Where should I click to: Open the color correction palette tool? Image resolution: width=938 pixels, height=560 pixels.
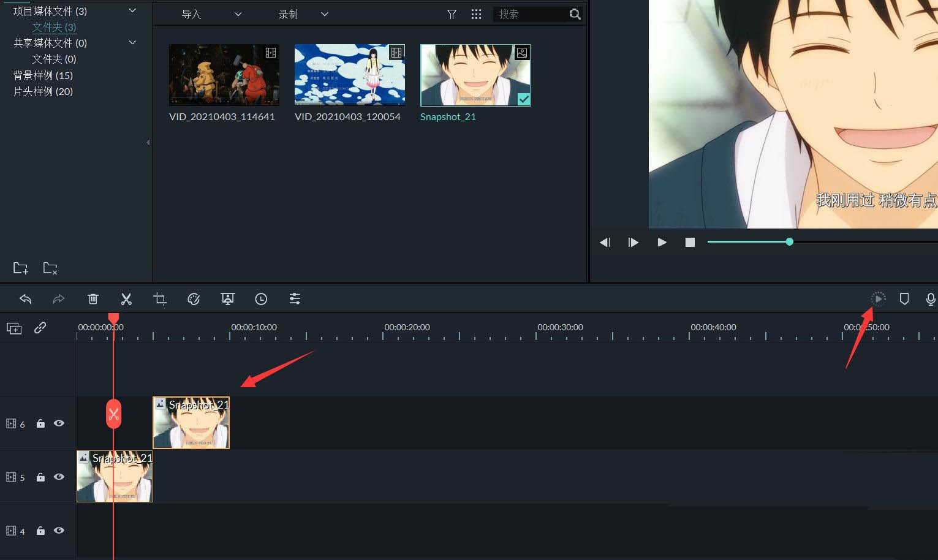coord(194,298)
